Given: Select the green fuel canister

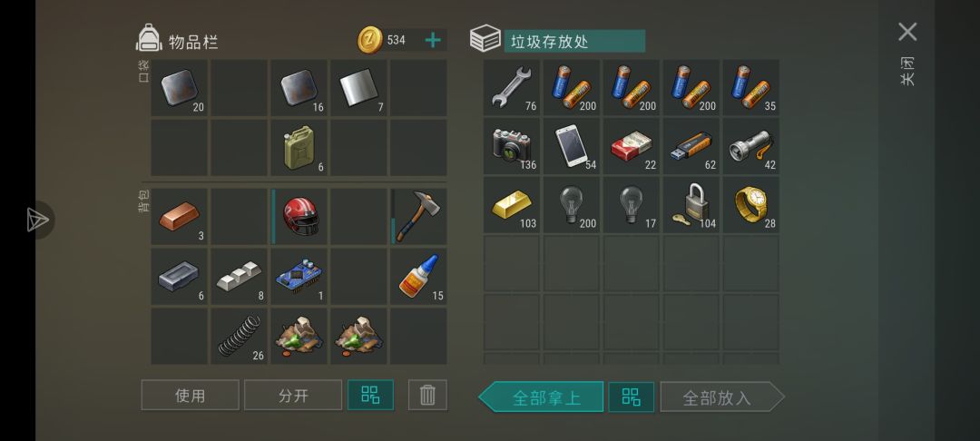Looking at the screenshot, I should [299, 147].
